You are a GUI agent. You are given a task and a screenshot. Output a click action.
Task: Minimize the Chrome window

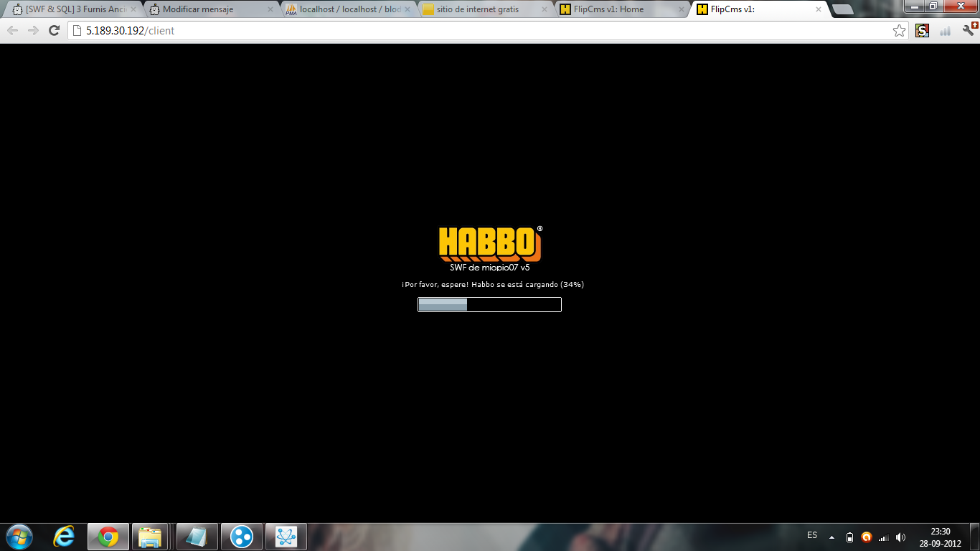pyautogui.click(x=915, y=6)
